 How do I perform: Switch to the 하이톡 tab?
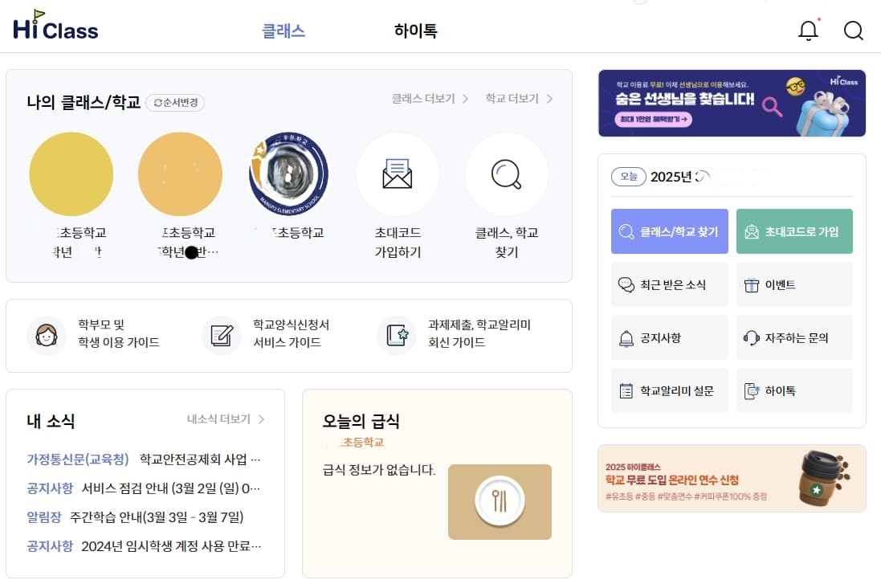414,31
